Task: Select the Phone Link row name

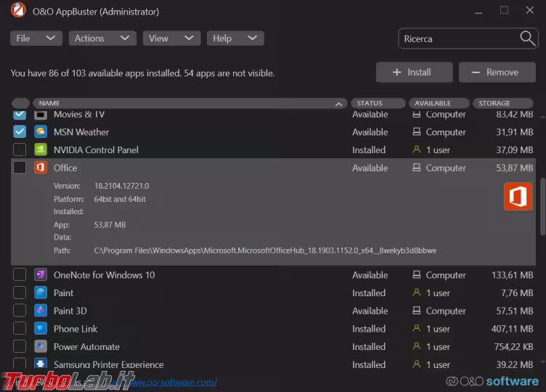Action: tap(76, 329)
